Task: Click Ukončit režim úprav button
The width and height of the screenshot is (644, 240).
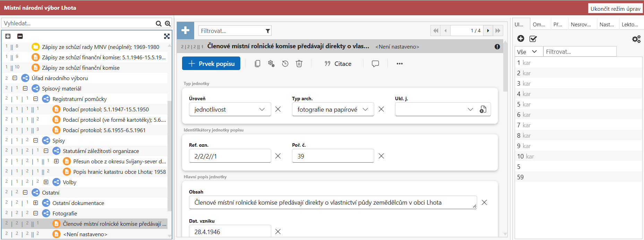Action: [615, 9]
